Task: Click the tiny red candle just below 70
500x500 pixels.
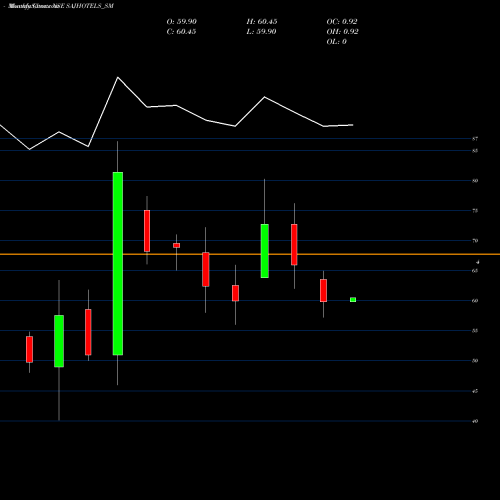Action: [176, 245]
